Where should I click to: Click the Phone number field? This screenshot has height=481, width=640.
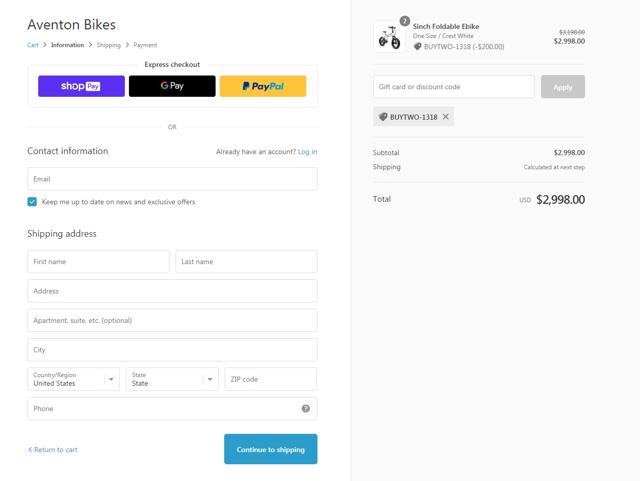(172, 408)
